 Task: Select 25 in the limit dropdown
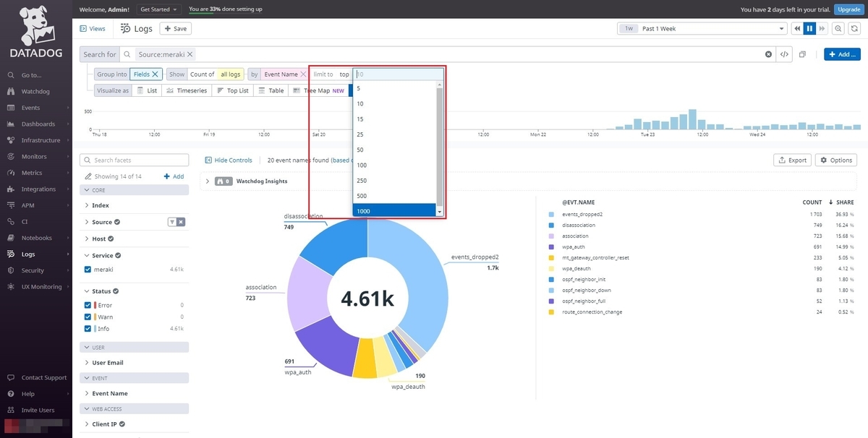pos(394,134)
